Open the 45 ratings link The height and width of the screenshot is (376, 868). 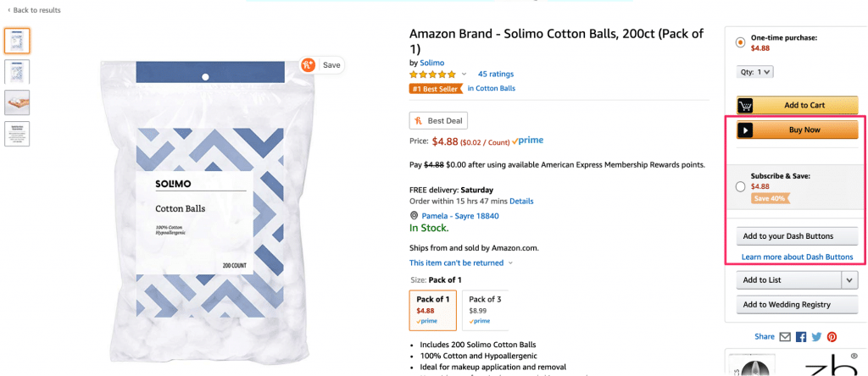(496, 75)
